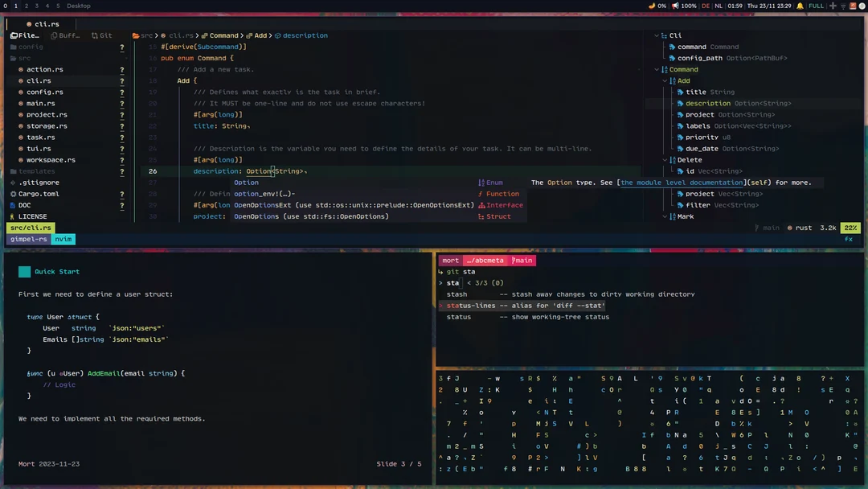Click the 22% scroll progress indicator in the statusline

click(x=850, y=228)
